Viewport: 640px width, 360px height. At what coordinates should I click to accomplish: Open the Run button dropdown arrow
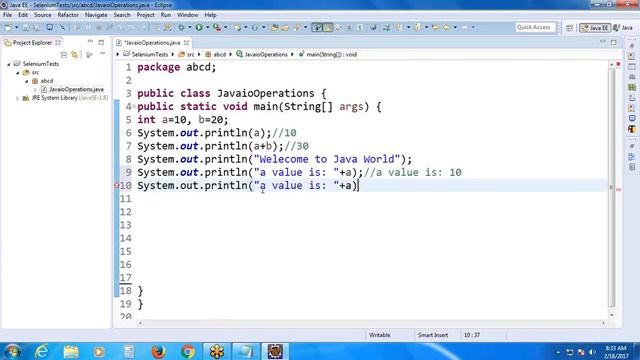click(207, 27)
